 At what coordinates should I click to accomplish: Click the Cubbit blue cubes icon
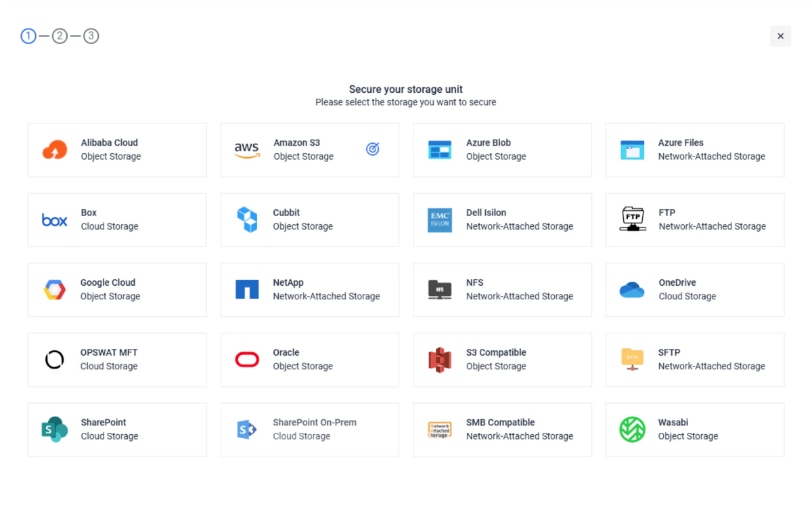tap(247, 219)
